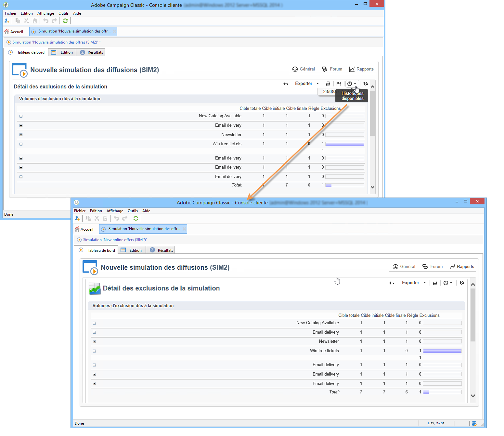Click the copy icon in front window toolbar
504x436 pixels.
pos(88,218)
